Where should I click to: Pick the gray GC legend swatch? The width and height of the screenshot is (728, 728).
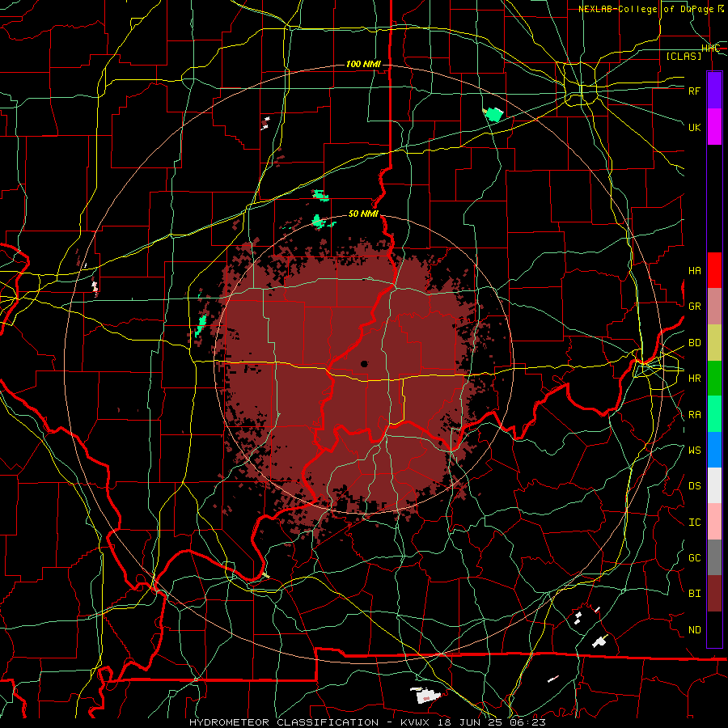coord(714,557)
